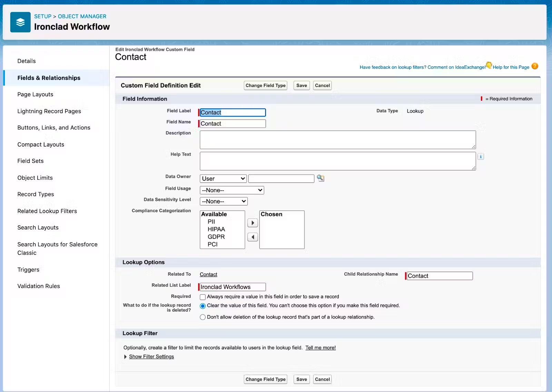The width and height of the screenshot is (552, 392).
Task: Open the Tell me more link
Action: (321, 348)
